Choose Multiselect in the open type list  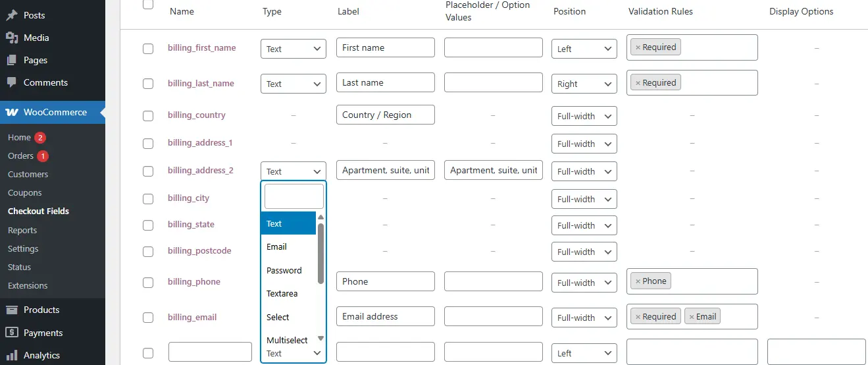pyautogui.click(x=288, y=340)
